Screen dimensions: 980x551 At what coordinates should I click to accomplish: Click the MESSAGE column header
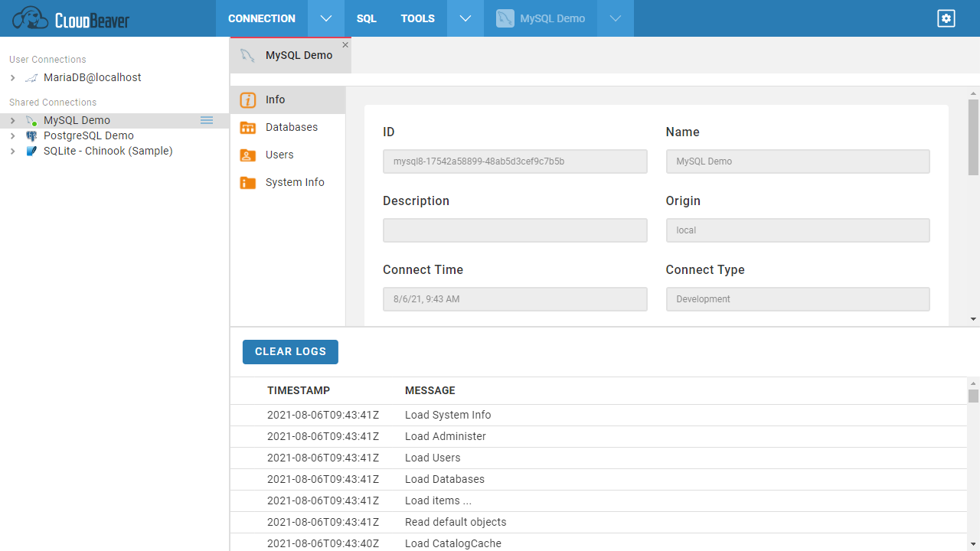pyautogui.click(x=430, y=390)
